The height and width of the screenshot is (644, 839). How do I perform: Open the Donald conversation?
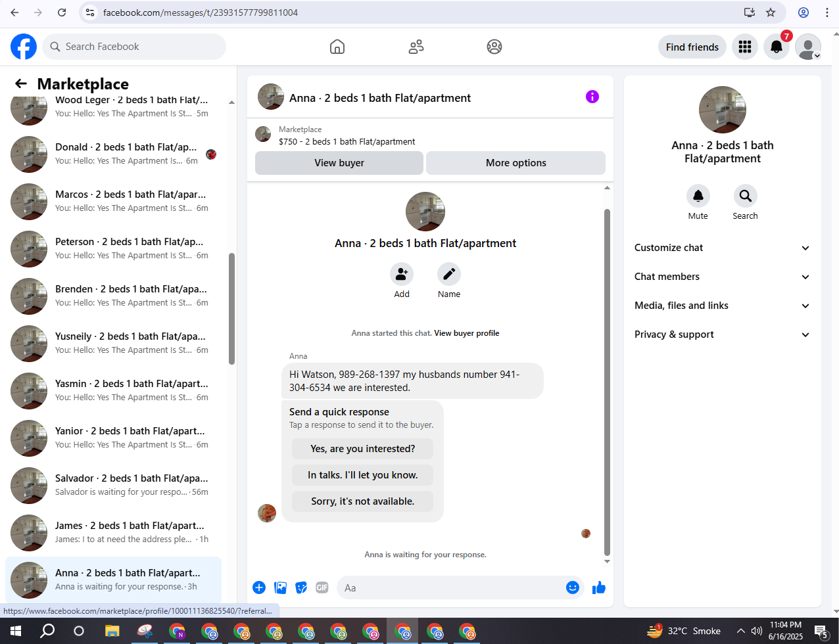click(113, 154)
